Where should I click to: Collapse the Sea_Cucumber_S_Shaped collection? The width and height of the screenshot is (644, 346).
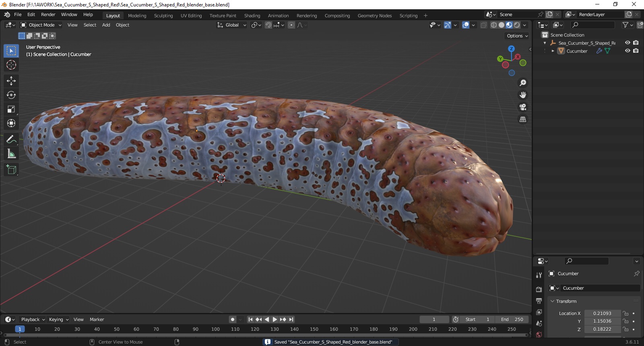point(545,43)
